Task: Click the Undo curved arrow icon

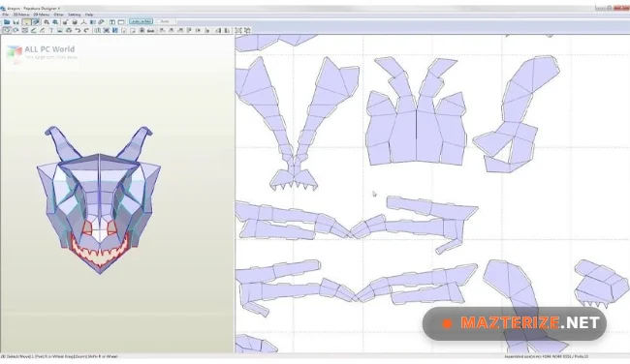Action: [78, 30]
